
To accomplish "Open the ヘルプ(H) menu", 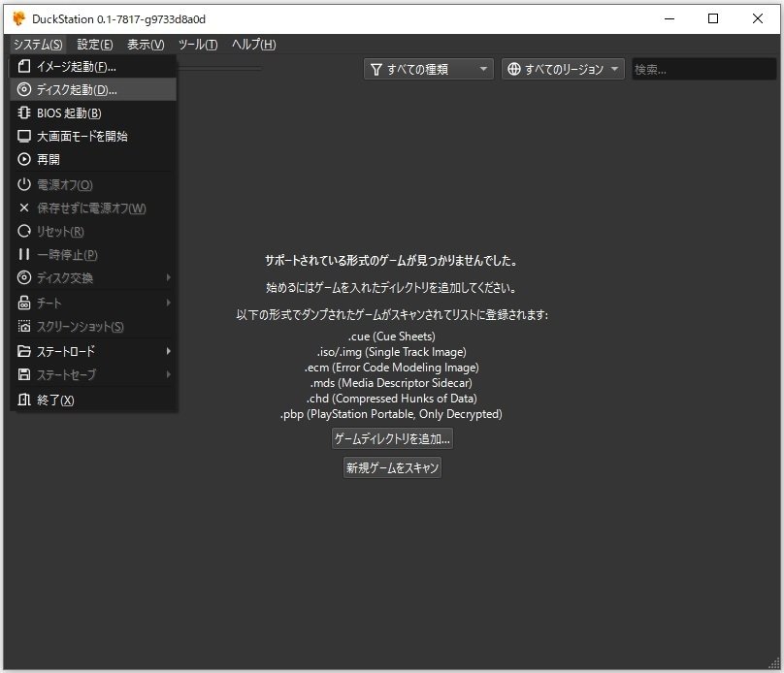I will [x=253, y=45].
